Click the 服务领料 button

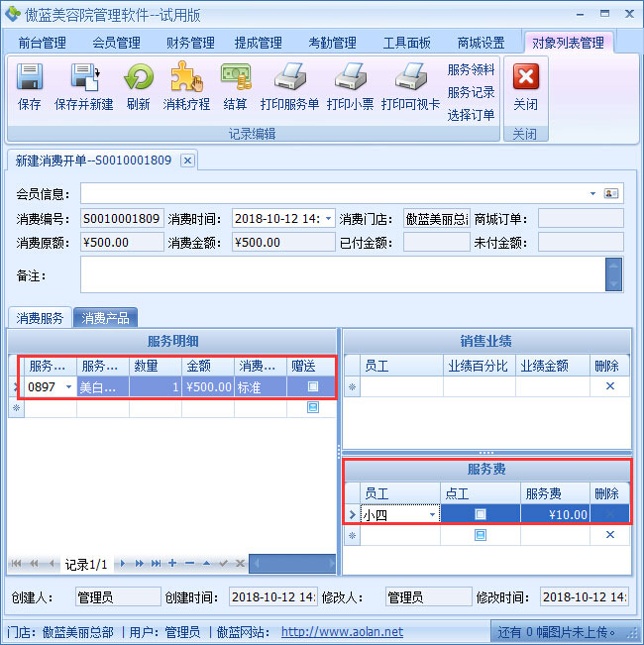[471, 70]
